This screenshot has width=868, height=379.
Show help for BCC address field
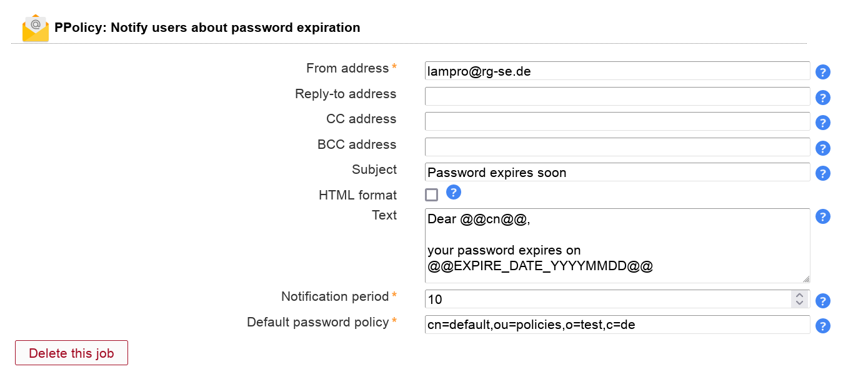(x=823, y=148)
